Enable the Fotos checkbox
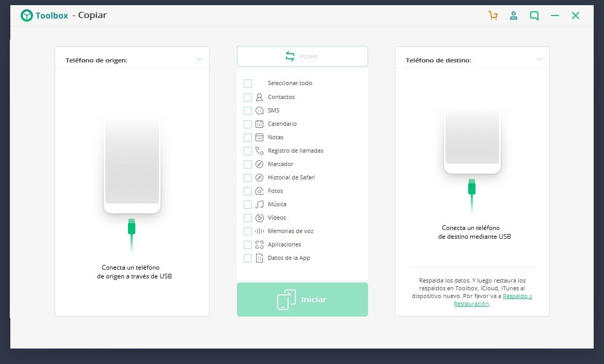The image size is (604, 364). coord(248,191)
